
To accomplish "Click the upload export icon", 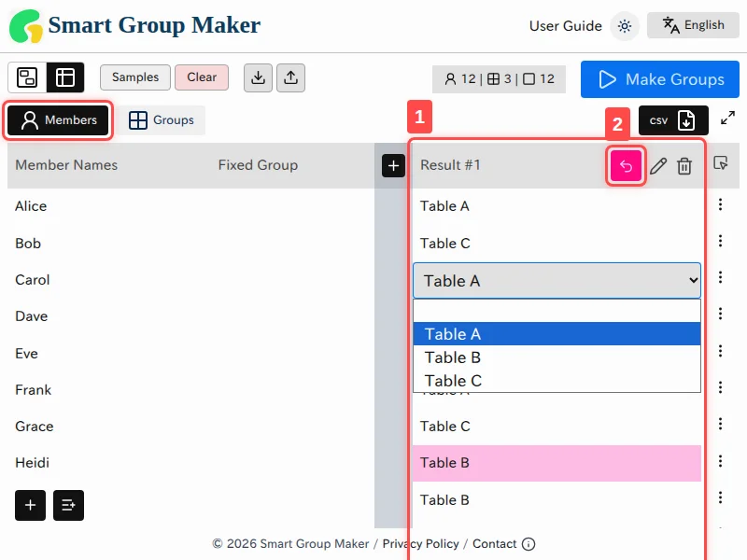I will [290, 77].
